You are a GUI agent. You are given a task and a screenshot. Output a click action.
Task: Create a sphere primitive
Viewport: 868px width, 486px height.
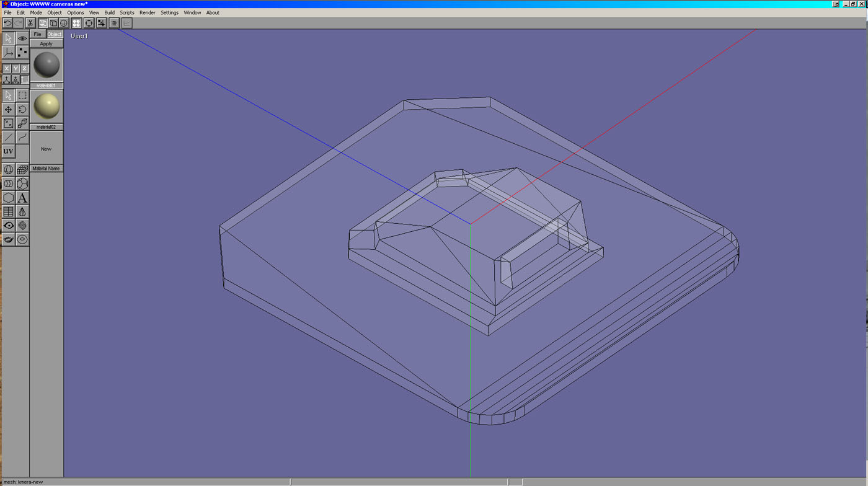point(8,170)
